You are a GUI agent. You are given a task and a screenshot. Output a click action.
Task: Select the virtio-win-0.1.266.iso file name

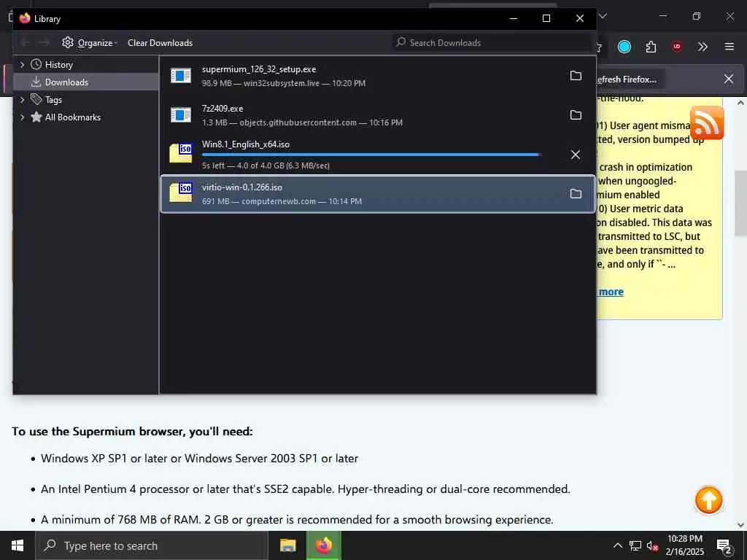click(242, 187)
